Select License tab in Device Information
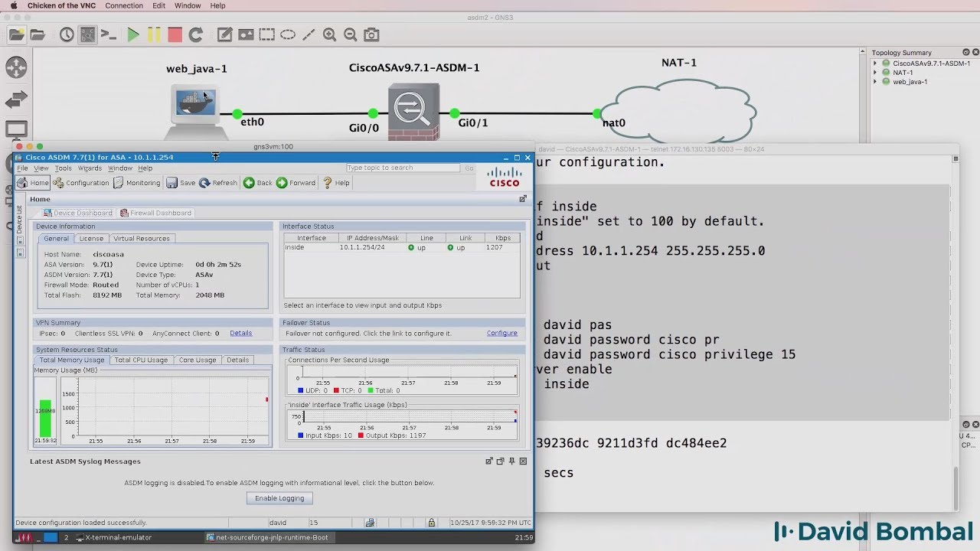The width and height of the screenshot is (980, 551). pos(91,239)
